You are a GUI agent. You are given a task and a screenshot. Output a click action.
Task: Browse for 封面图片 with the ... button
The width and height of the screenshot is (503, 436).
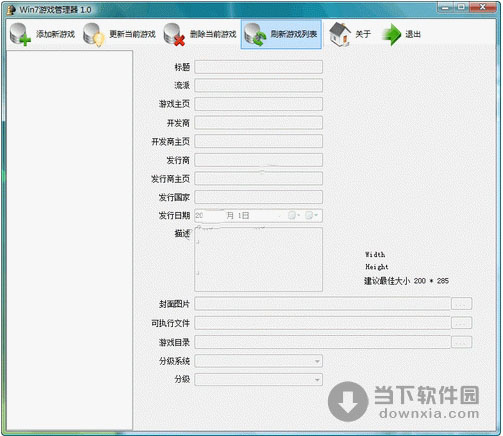[461, 304]
